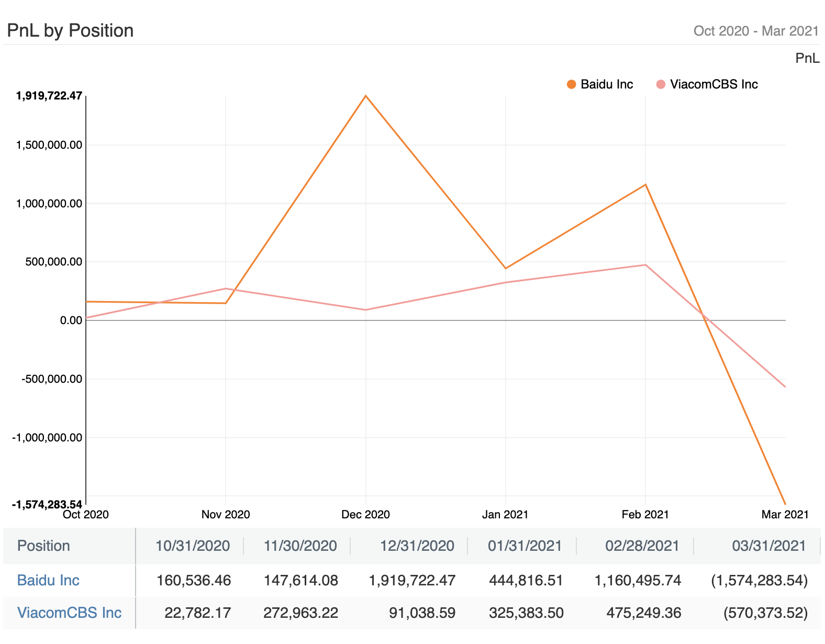The width and height of the screenshot is (825, 644).
Task: Toggle the ViacomCBS Inc legend entry
Action: pos(707,84)
